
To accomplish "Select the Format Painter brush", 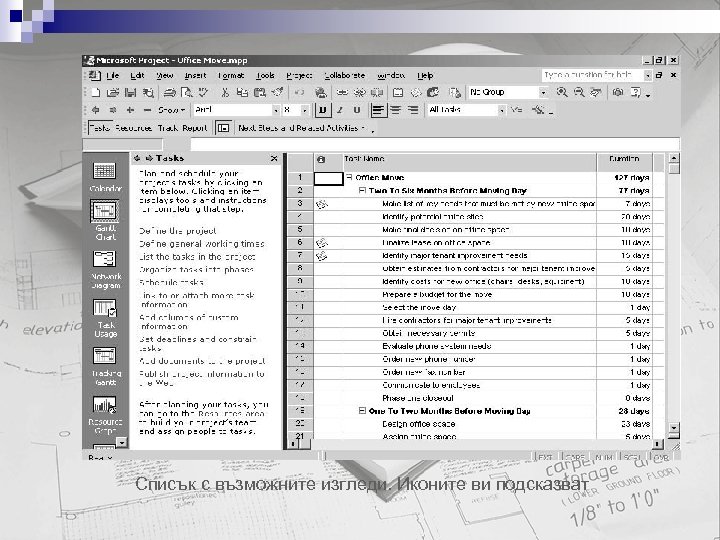I will [x=277, y=93].
